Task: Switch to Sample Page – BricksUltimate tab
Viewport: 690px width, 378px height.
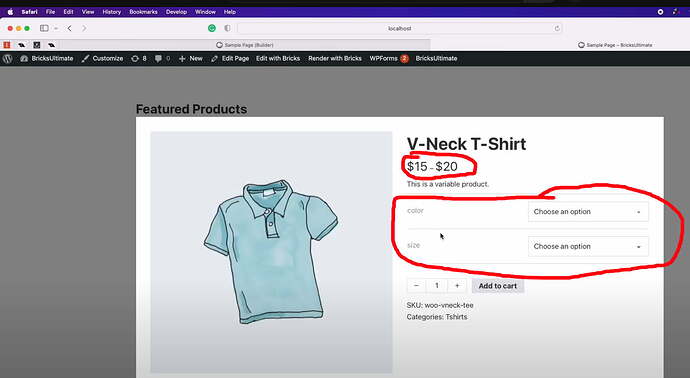Action: 615,45
